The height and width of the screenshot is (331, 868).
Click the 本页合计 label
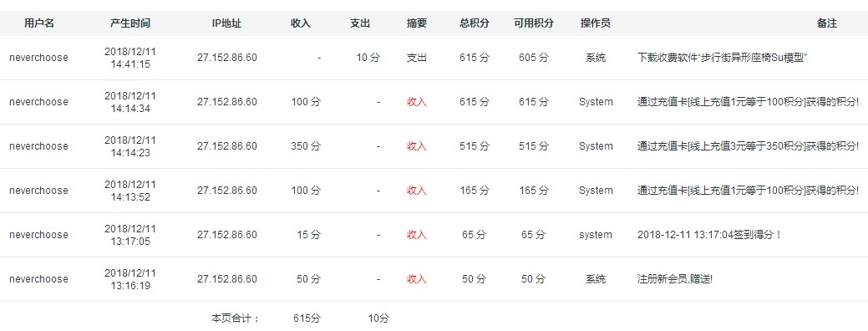click(x=236, y=318)
